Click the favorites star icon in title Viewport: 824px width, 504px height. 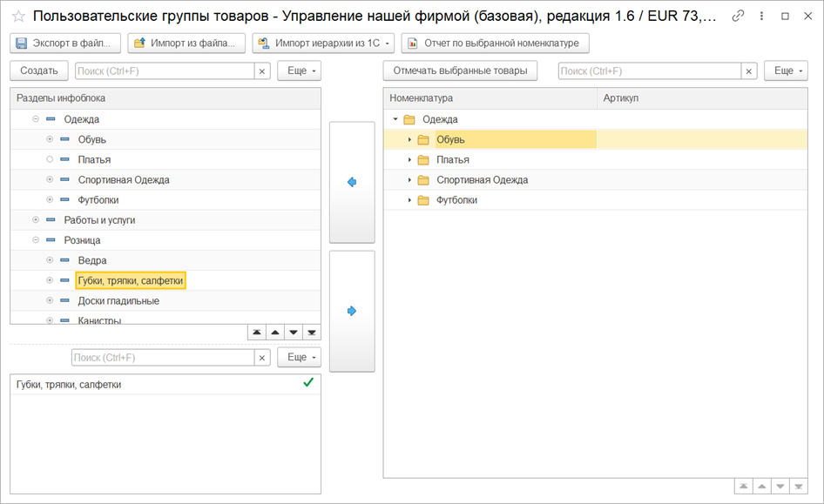(x=18, y=16)
